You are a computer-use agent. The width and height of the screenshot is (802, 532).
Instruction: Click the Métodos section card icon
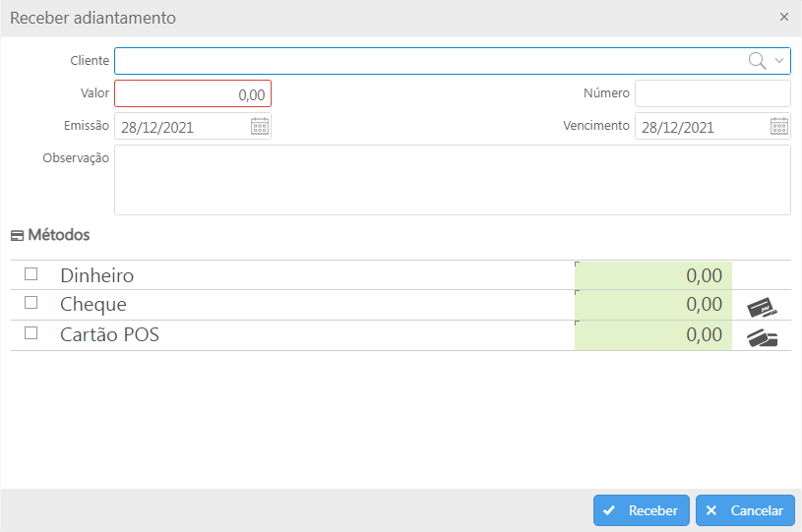pos(17,236)
